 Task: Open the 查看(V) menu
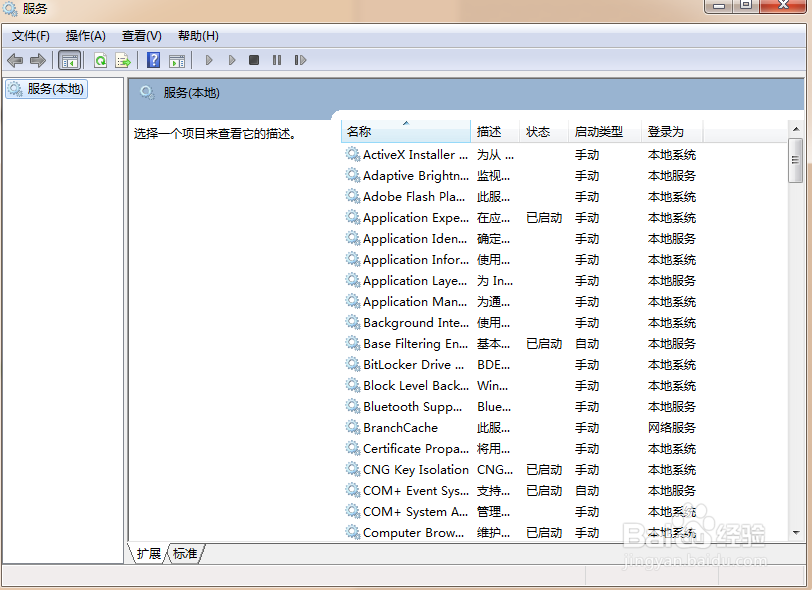pos(140,35)
